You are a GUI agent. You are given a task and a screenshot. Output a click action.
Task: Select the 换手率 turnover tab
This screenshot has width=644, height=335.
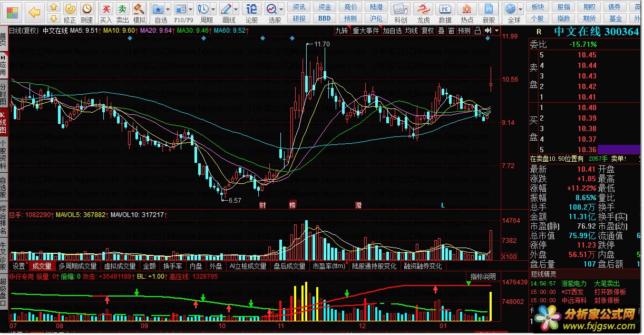pyautogui.click(x=172, y=266)
